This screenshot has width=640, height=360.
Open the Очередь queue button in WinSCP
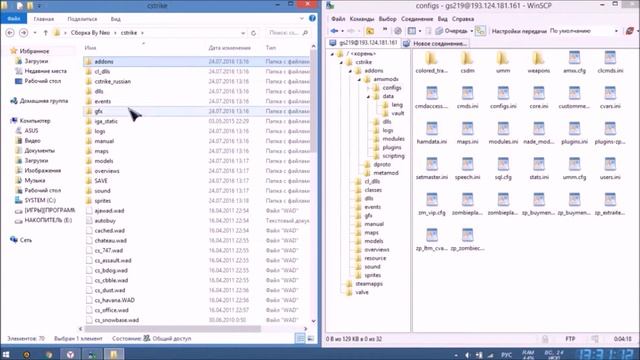pyautogui.click(x=451, y=31)
